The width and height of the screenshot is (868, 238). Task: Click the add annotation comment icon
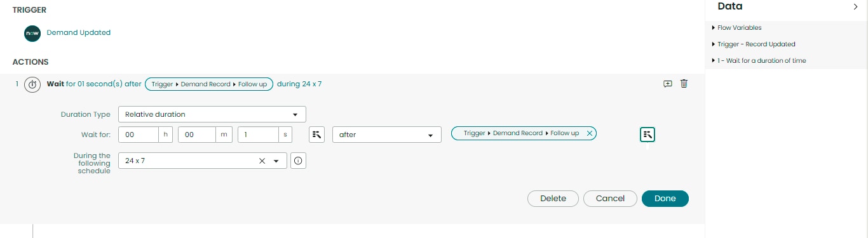click(x=668, y=84)
